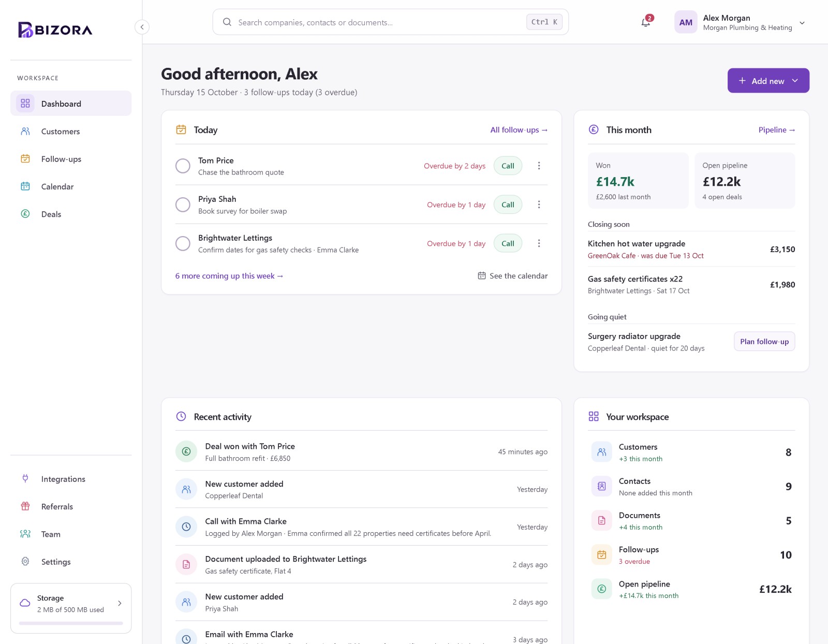Screen dimensions: 828x644
Task: Click the Contacts icon in Your workspace
Action: click(x=601, y=486)
